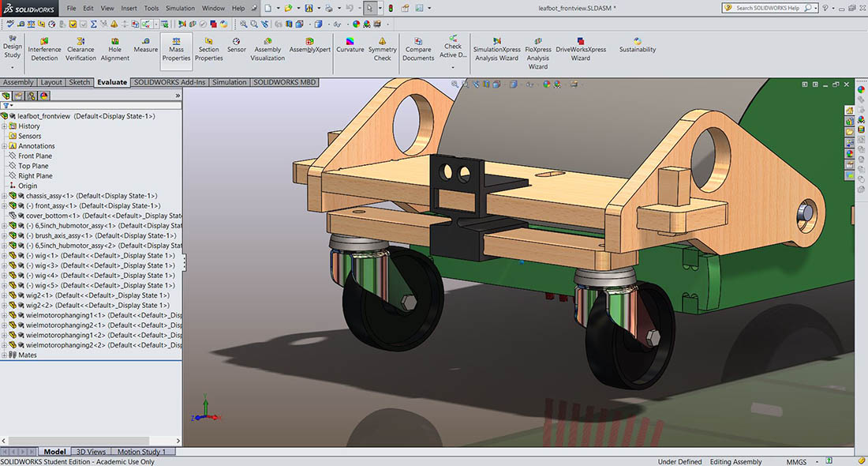Click the rebuild traffic light icon
The image size is (868, 466).
click(x=391, y=9)
